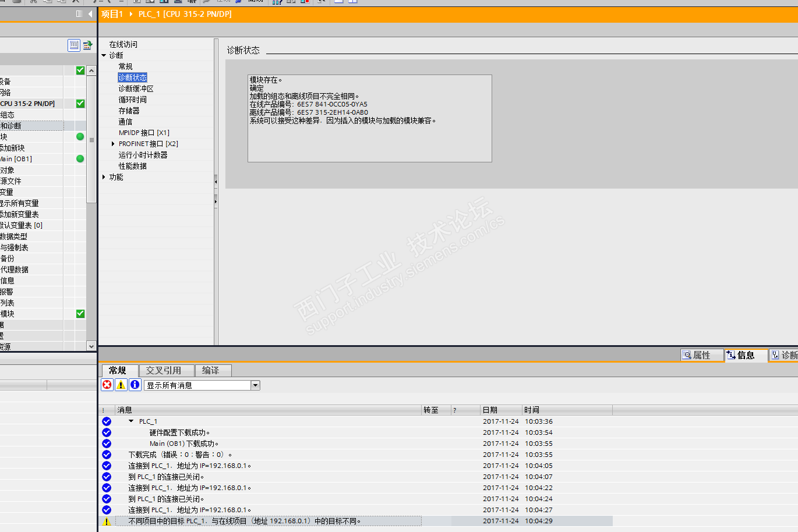Click the project tree scrollbar down arrow
Image resolution: width=798 pixels, height=532 pixels.
click(x=91, y=346)
